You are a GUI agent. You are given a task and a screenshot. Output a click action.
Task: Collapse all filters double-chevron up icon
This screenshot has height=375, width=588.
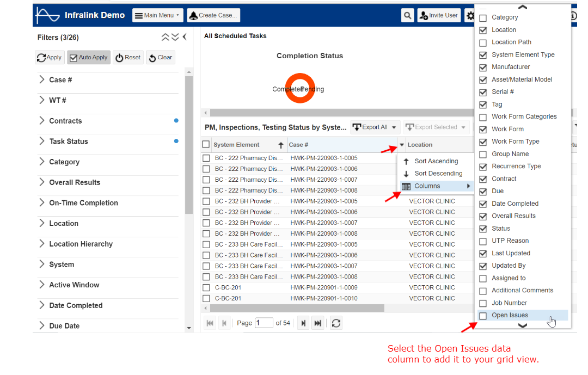(166, 37)
